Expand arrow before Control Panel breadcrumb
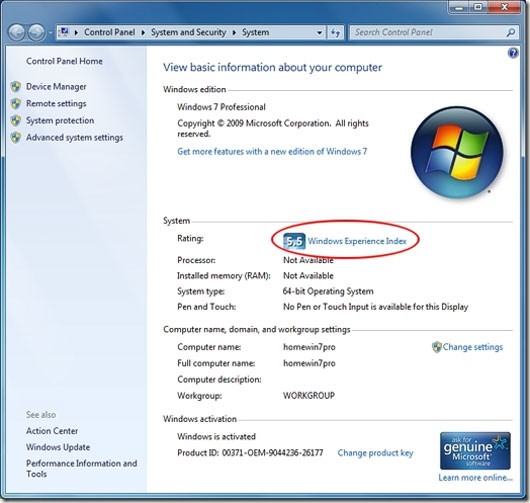Viewport: 530px width, 503px height. point(76,32)
